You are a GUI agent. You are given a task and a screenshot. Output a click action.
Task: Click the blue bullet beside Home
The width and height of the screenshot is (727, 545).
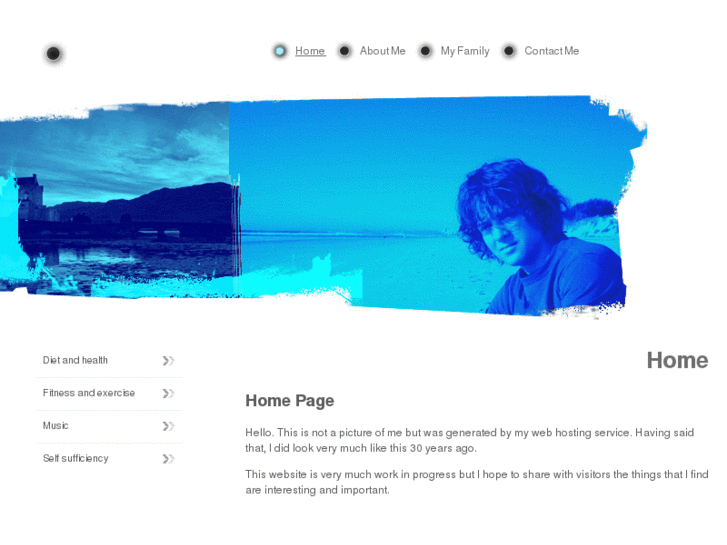point(280,51)
